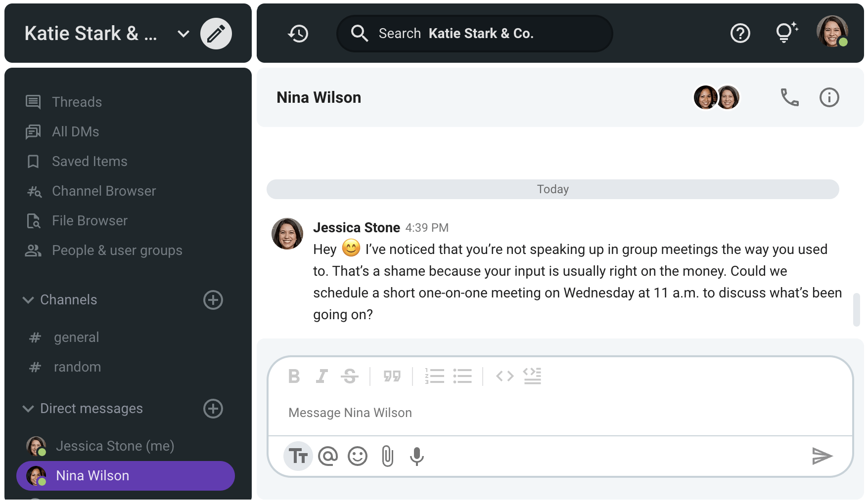The height and width of the screenshot is (503, 868).
Task: Click the message input field to Nina Wilson
Action: pos(495,412)
